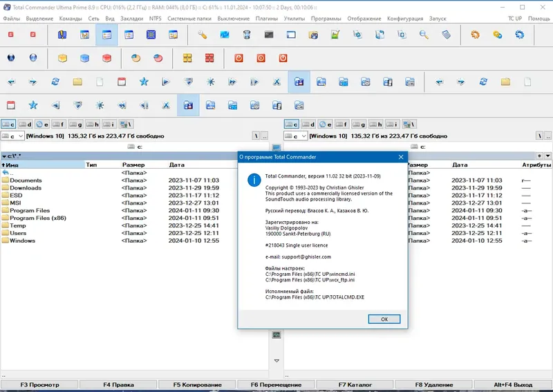Open the wrench settings tool icon
553x392 pixels.
point(202,35)
